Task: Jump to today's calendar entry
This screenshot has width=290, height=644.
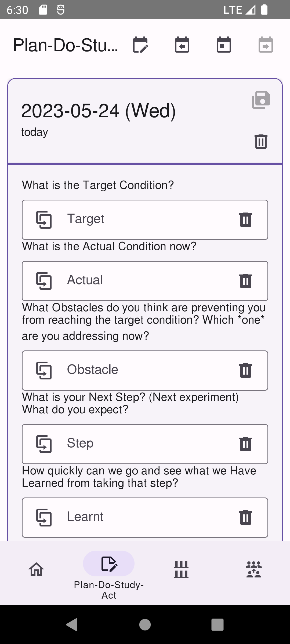Action: click(224, 45)
